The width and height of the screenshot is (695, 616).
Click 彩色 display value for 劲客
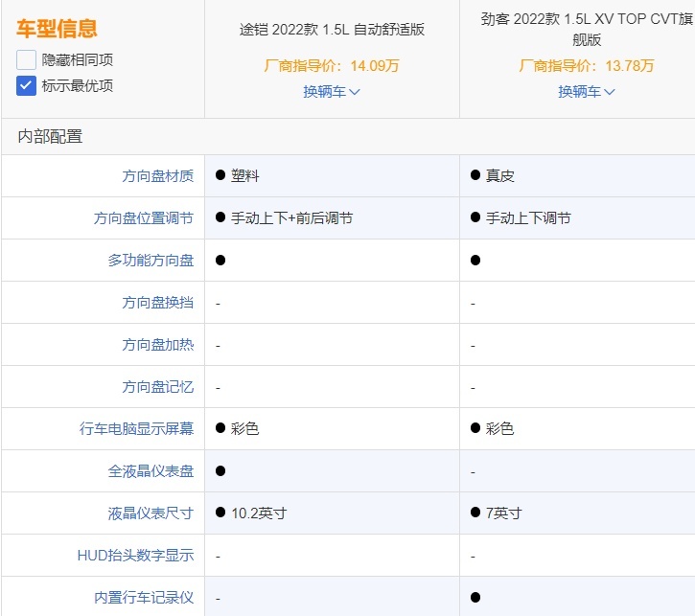point(499,428)
